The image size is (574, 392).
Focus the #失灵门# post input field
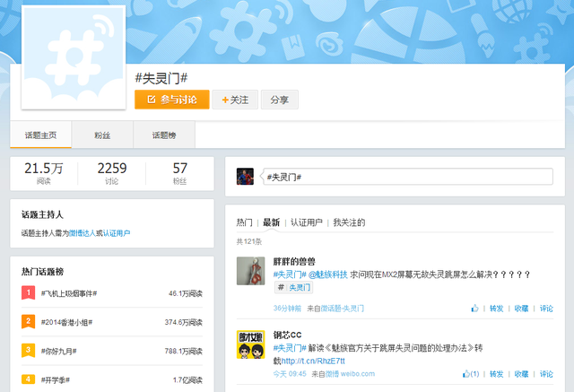[408, 177]
